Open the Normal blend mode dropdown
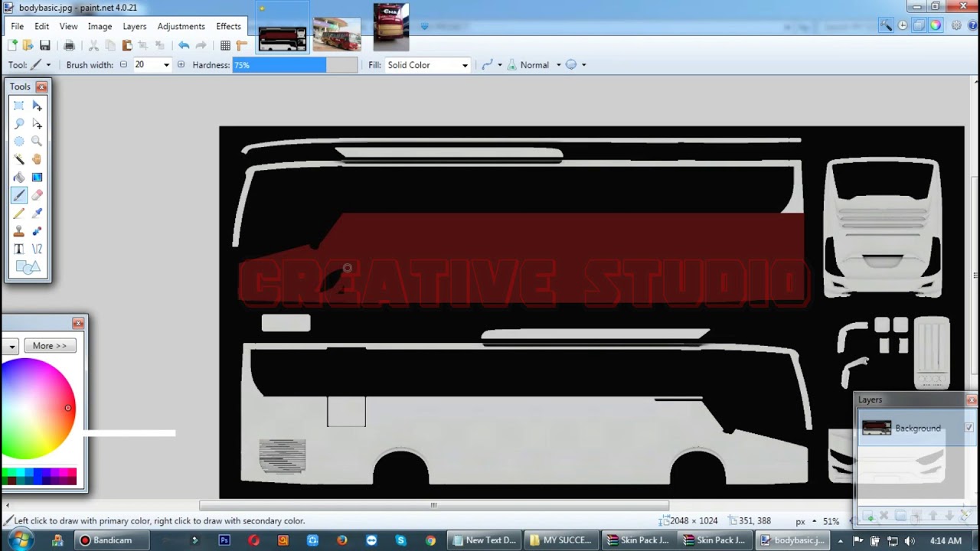Screen dimensions: 980x551 click(x=558, y=65)
